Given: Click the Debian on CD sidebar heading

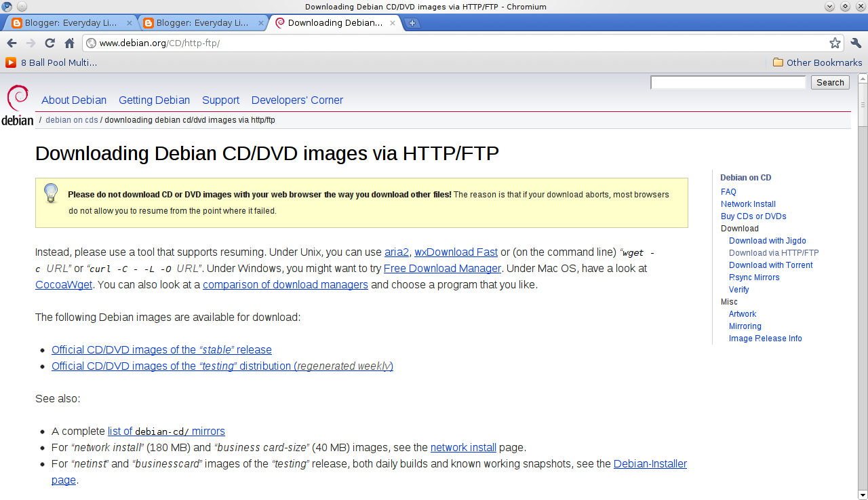Looking at the screenshot, I should click(746, 178).
